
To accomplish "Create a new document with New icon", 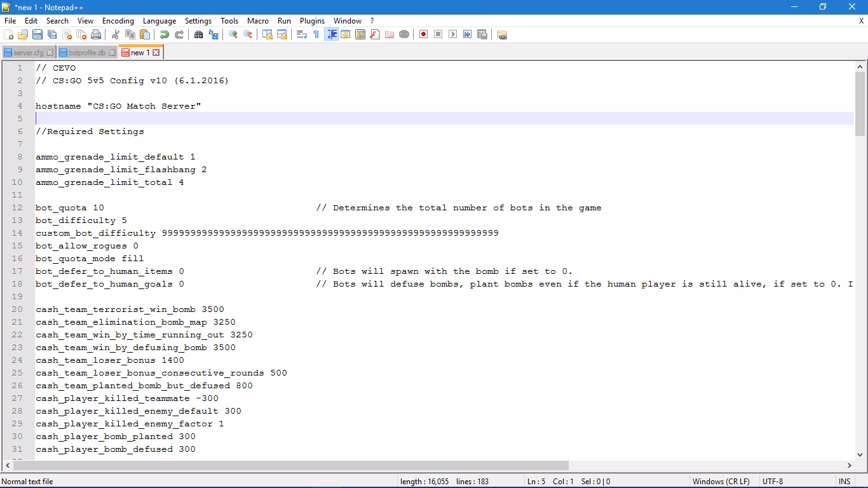I will tap(9, 34).
